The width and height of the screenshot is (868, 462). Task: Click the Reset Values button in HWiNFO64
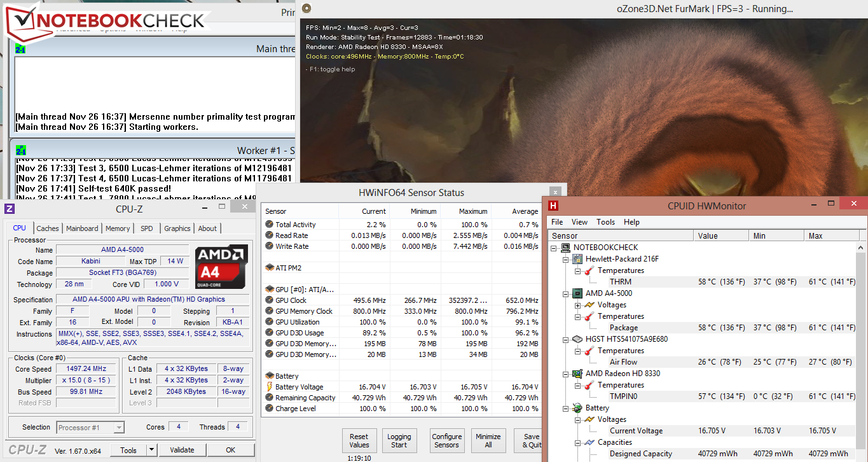pyautogui.click(x=359, y=441)
